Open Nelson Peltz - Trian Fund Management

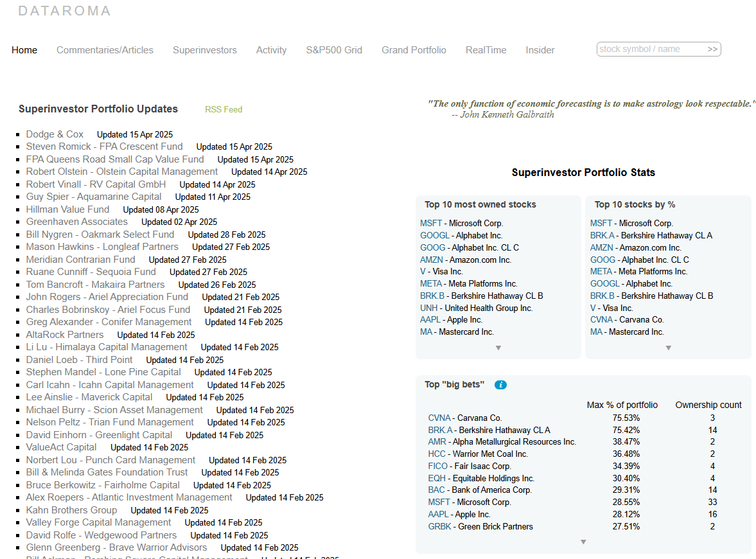110,422
